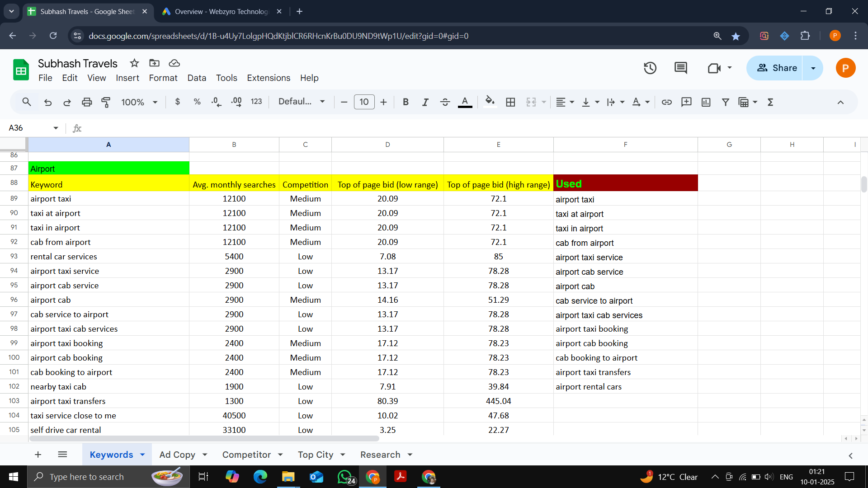This screenshot has height=488, width=868.
Task: Open comments panel icon near Share
Action: pyautogui.click(x=681, y=68)
